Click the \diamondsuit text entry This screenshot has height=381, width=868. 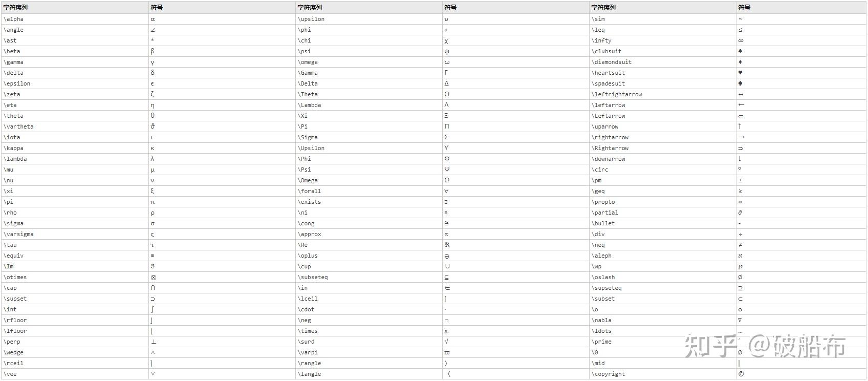[x=612, y=62]
